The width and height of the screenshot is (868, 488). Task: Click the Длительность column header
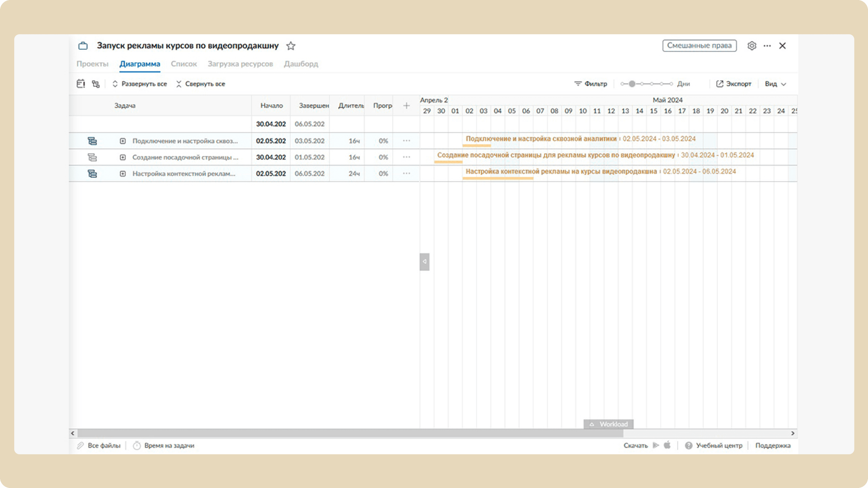pyautogui.click(x=351, y=105)
